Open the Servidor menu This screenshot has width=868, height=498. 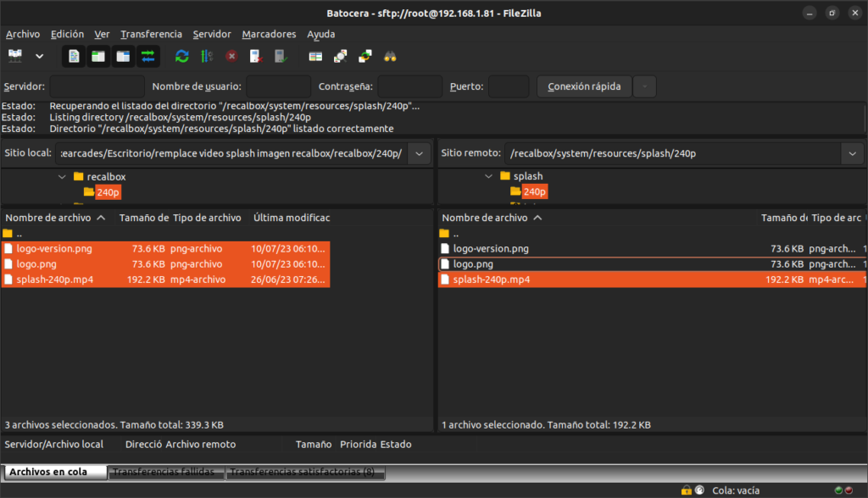212,35
